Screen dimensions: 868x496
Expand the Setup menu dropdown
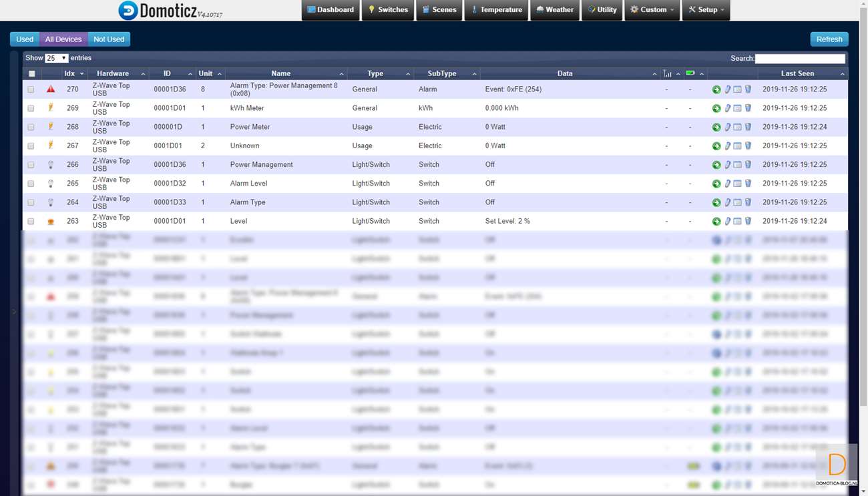click(706, 10)
